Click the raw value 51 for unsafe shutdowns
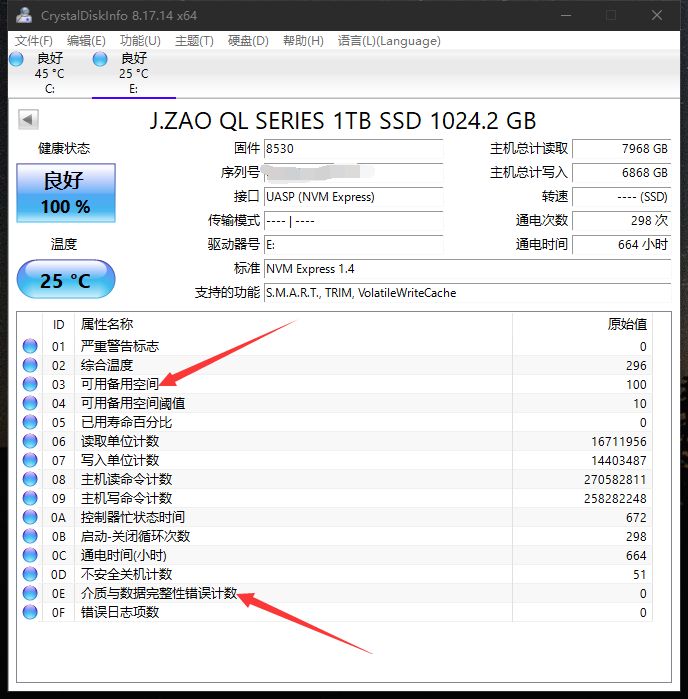This screenshot has width=688, height=699. point(640,575)
